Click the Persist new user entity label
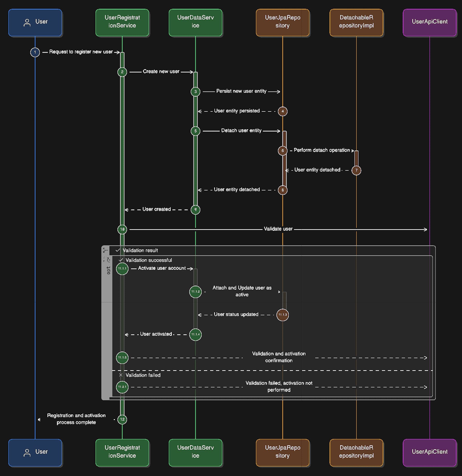462x476 pixels. click(x=241, y=91)
